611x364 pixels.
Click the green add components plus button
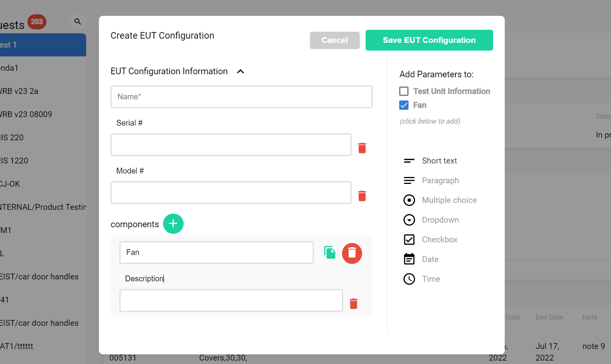pyautogui.click(x=173, y=224)
